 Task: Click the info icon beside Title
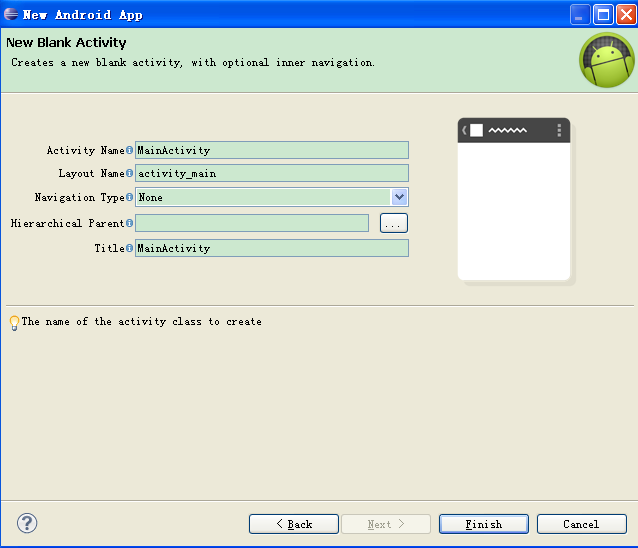pyautogui.click(x=129, y=248)
